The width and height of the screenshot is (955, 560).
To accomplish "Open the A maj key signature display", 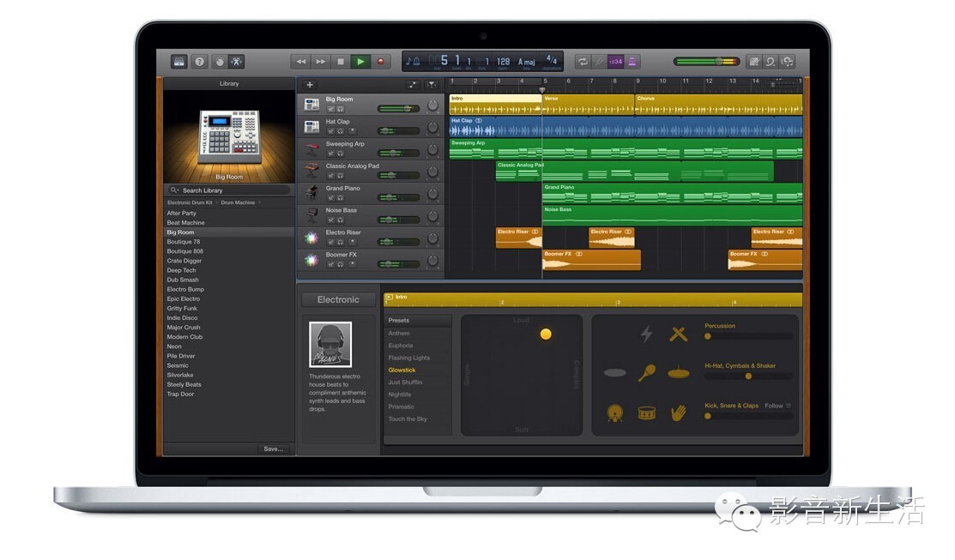I will point(526,62).
